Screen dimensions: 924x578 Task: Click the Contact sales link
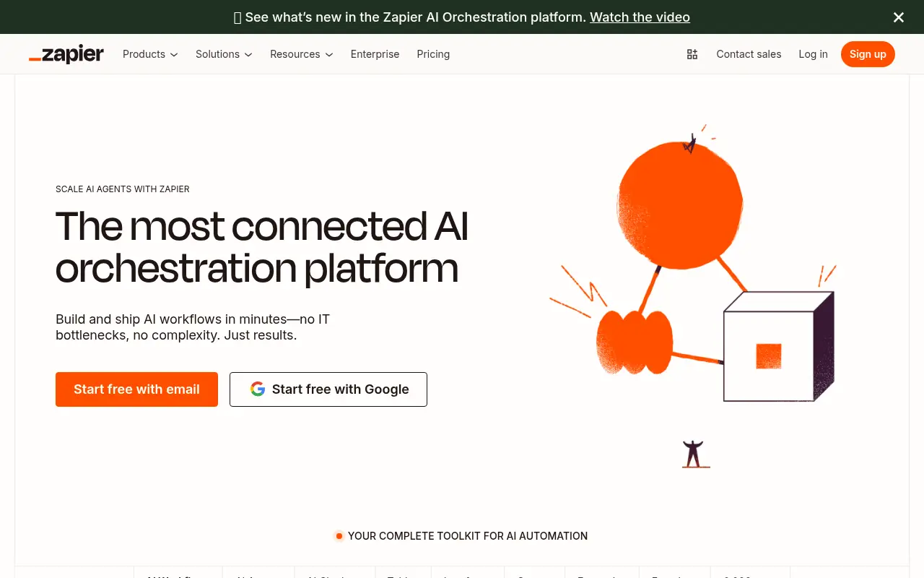pyautogui.click(x=749, y=54)
